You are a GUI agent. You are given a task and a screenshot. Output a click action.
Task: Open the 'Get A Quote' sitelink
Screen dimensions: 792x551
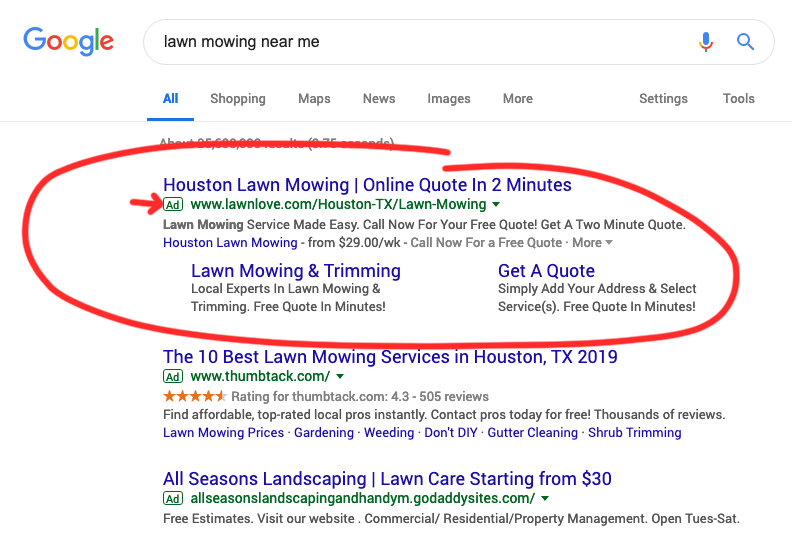click(x=546, y=271)
